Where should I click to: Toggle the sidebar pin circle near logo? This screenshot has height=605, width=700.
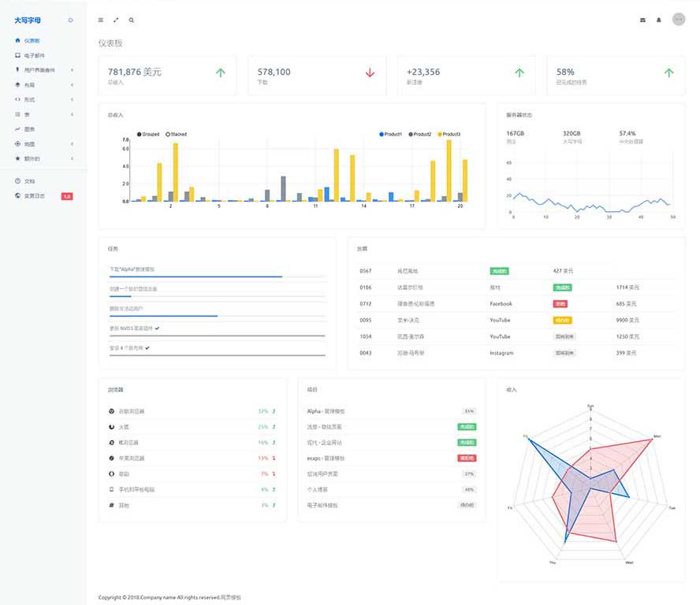[x=70, y=20]
